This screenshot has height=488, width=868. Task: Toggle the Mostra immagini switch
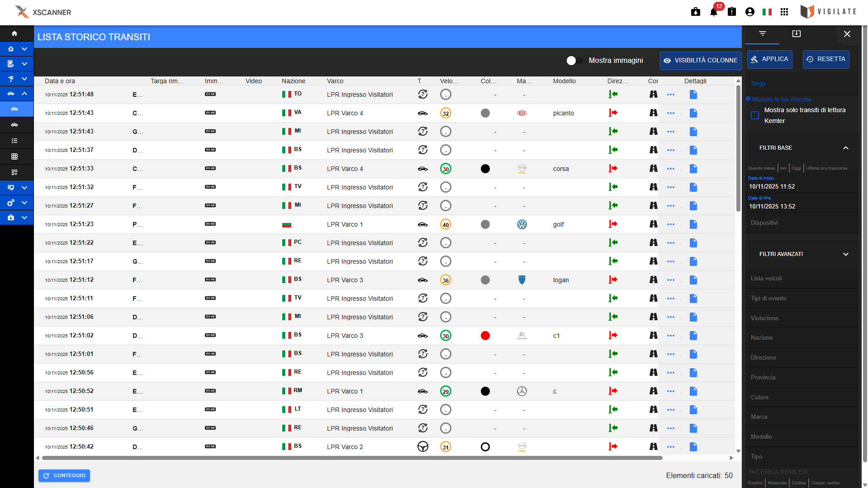(575, 61)
